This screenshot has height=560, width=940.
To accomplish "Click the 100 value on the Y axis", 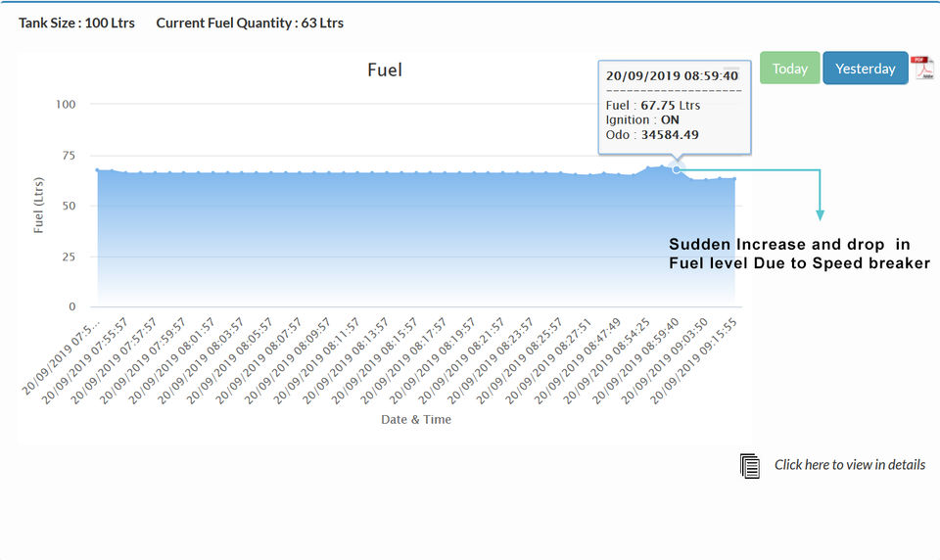I will [66, 105].
